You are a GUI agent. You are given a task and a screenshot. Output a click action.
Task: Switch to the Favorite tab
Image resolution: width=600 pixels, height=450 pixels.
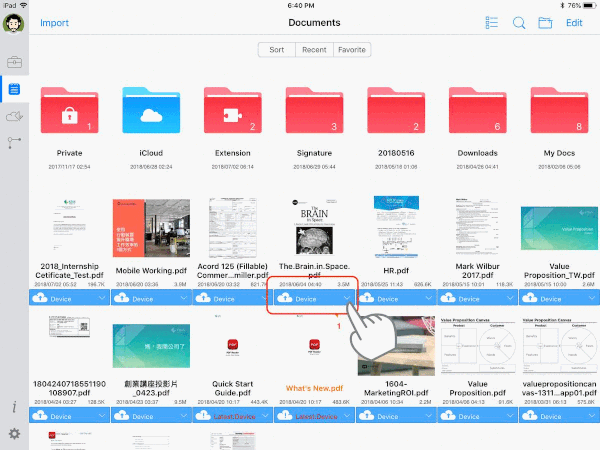(x=351, y=49)
